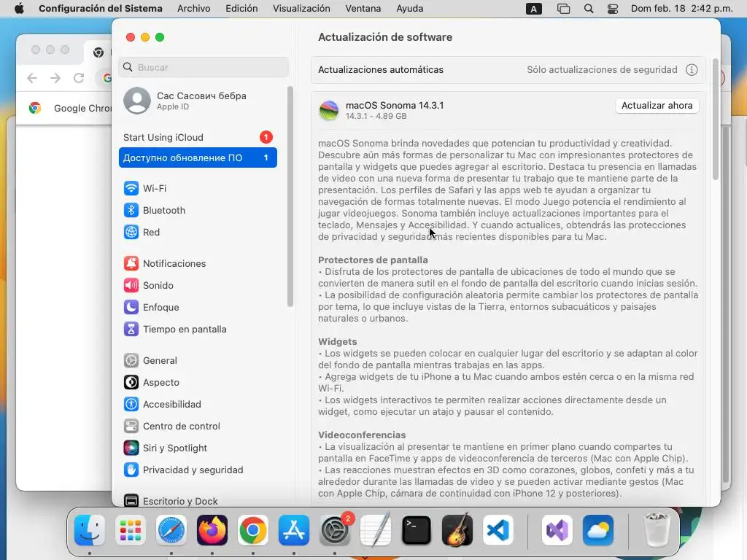
Task: Open the Archivo menu
Action: pyautogui.click(x=194, y=9)
